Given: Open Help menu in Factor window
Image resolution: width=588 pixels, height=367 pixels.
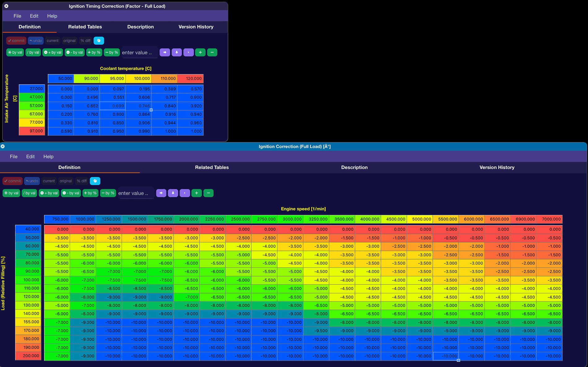Looking at the screenshot, I should (x=52, y=16).
